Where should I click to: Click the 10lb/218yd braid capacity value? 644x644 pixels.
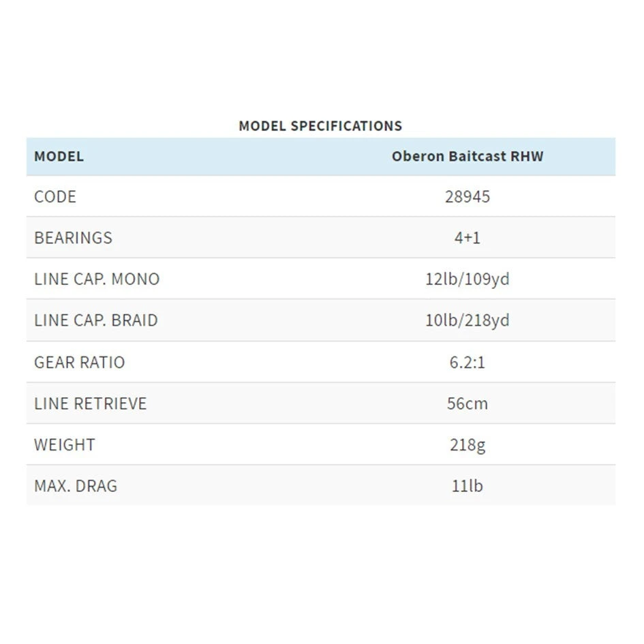pyautogui.click(x=467, y=320)
